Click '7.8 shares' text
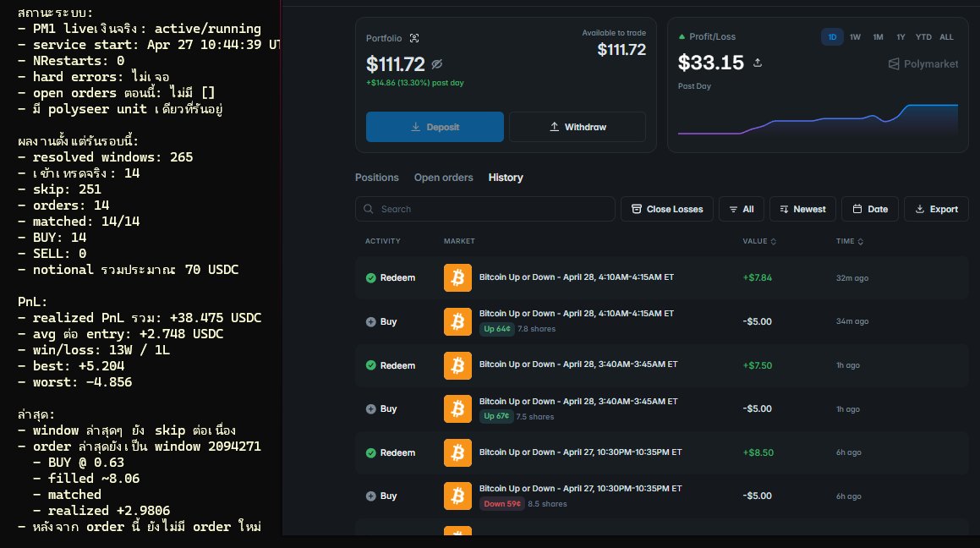This screenshot has height=548, width=980. 536,329
